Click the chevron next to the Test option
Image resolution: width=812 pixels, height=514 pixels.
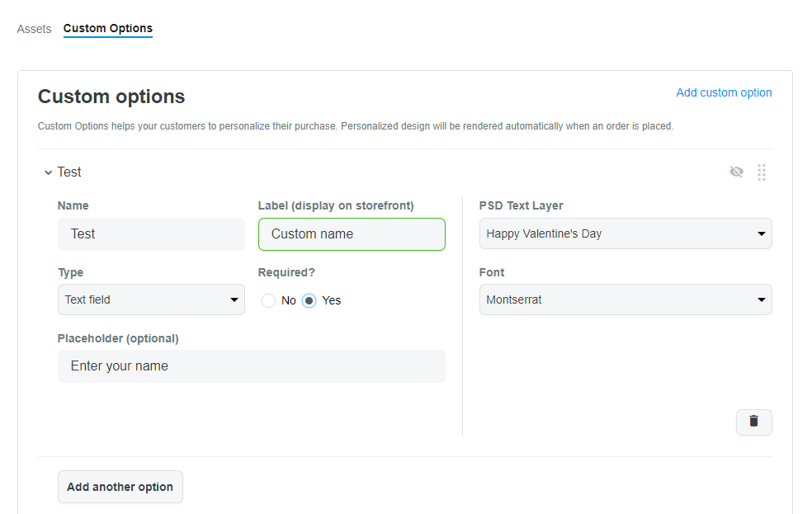tap(48, 172)
